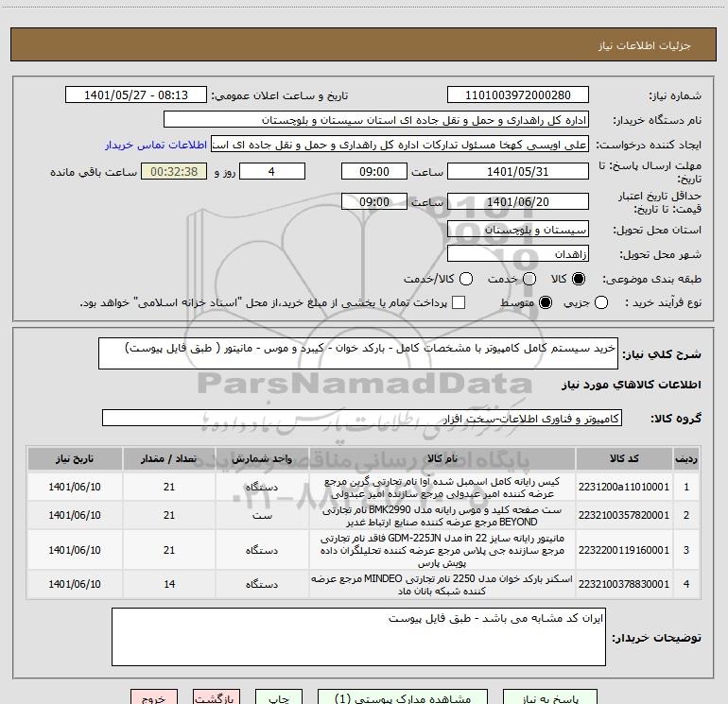
Task: Click the جزئیات اطلاعات نیاز header title
Action: (x=645, y=45)
